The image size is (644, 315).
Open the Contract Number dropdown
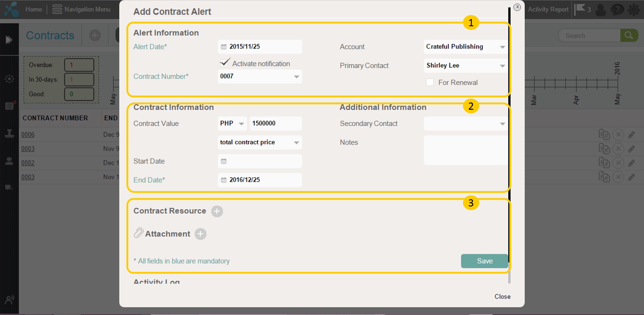click(260, 77)
